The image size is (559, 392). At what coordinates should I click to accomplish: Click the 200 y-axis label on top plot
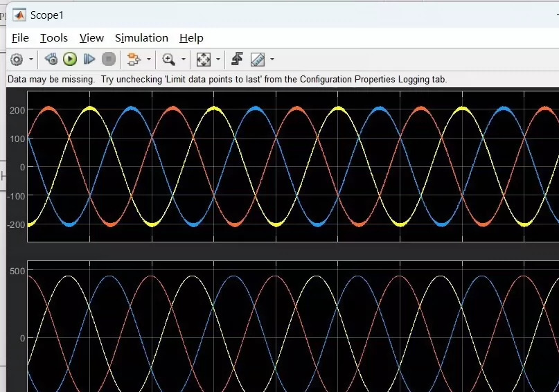pyautogui.click(x=17, y=111)
